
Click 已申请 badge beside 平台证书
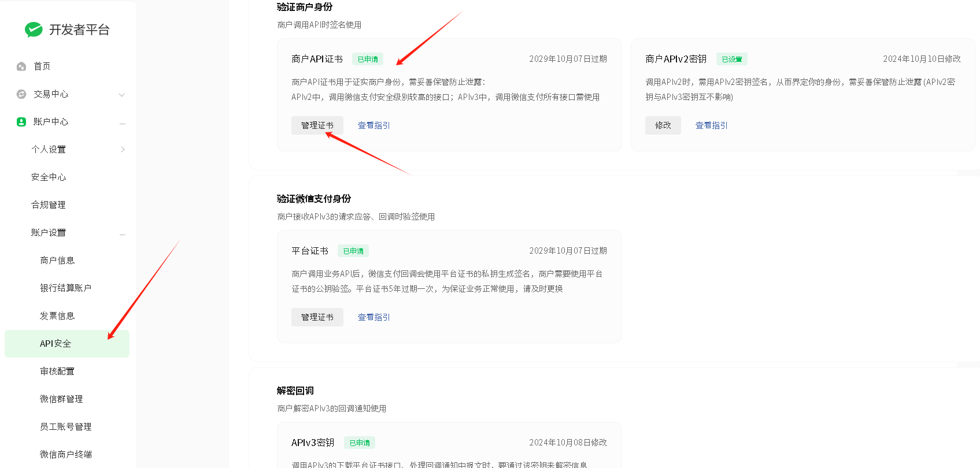click(353, 251)
